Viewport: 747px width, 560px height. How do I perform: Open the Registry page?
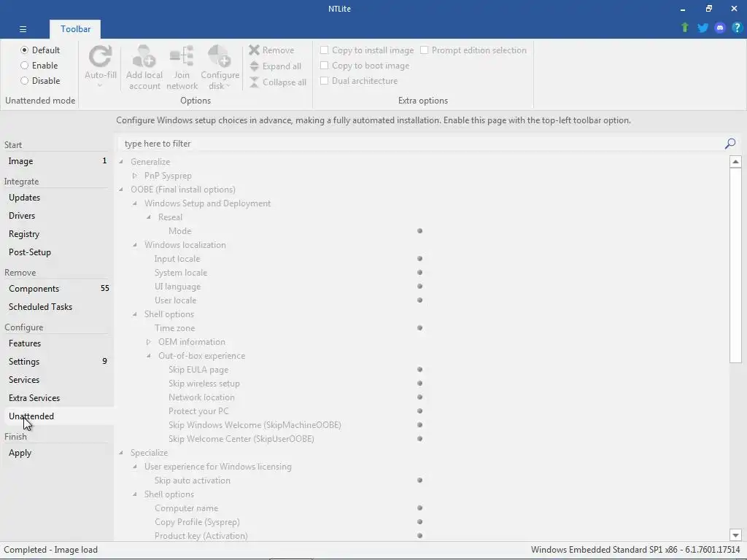coord(57,234)
